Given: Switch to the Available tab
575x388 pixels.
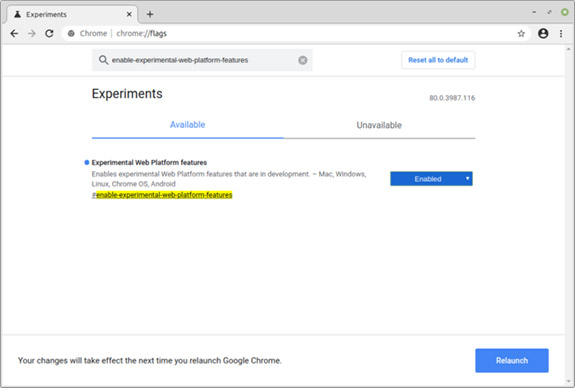Looking at the screenshot, I should (x=187, y=125).
